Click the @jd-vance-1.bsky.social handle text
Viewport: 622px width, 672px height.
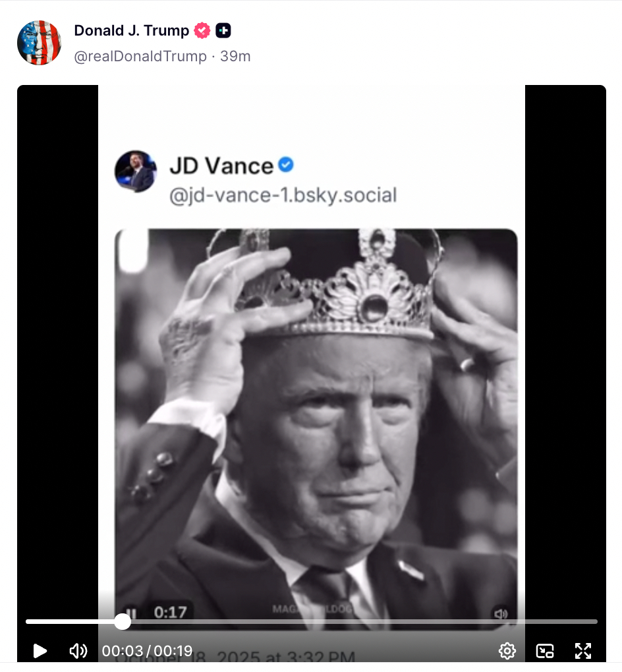pyautogui.click(x=283, y=196)
